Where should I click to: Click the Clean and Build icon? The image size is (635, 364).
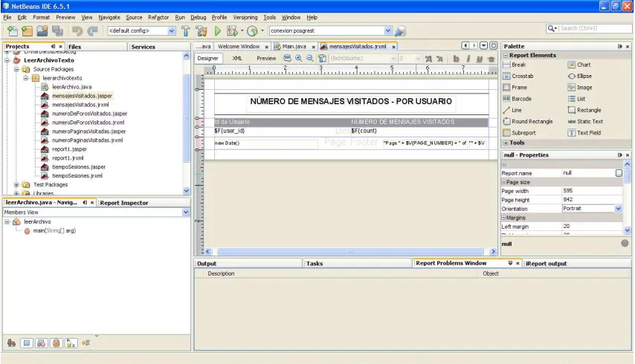pyautogui.click(x=202, y=30)
